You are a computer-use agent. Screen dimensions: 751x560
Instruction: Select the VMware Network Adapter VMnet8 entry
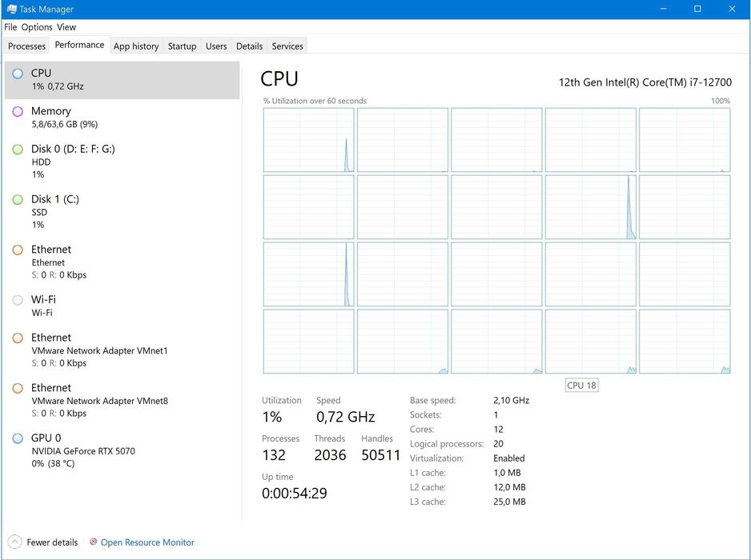(99, 401)
